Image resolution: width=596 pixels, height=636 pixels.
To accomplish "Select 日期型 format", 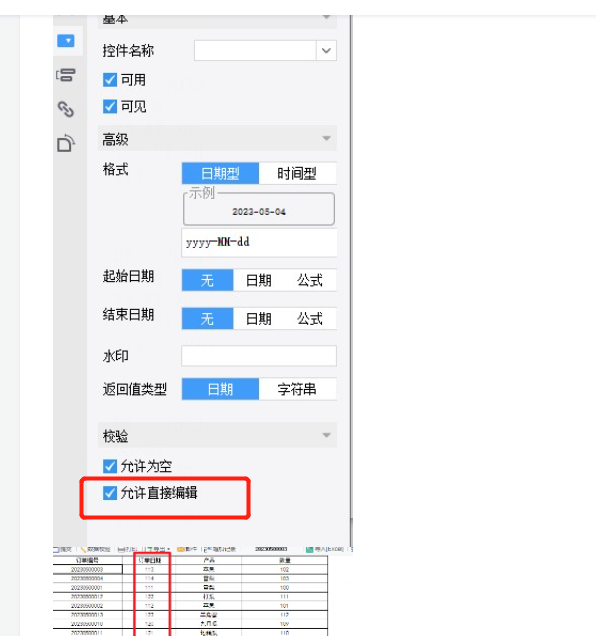I will 220,174.
